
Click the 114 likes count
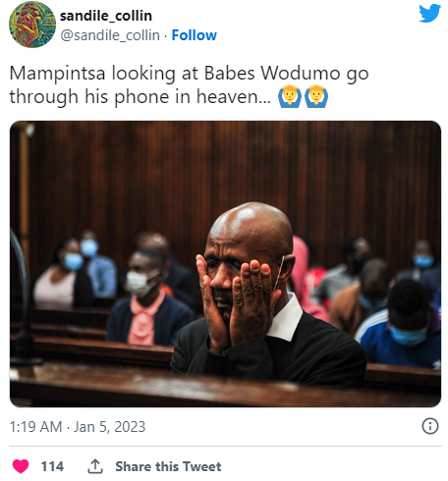click(52, 466)
